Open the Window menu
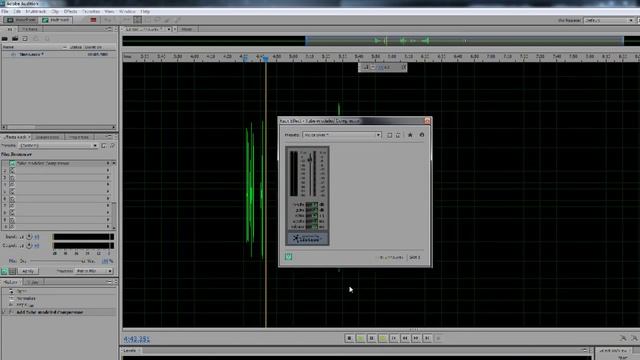This screenshot has height=360, width=640. click(127, 11)
